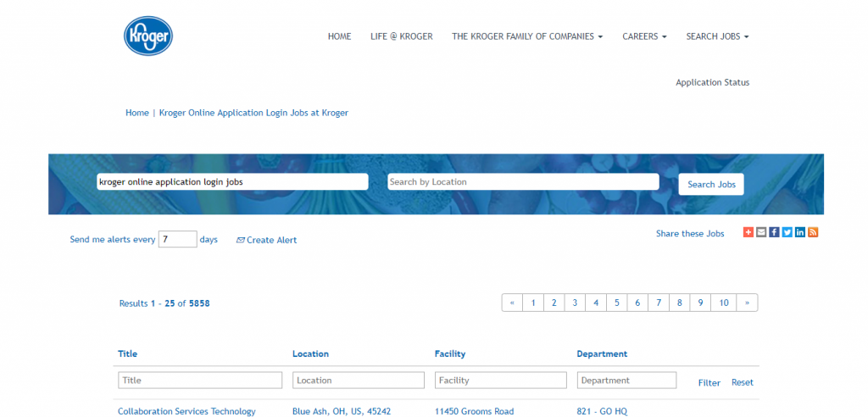Open Collaboration Services Technology job
Screen dimensions: 868x417
click(x=186, y=411)
